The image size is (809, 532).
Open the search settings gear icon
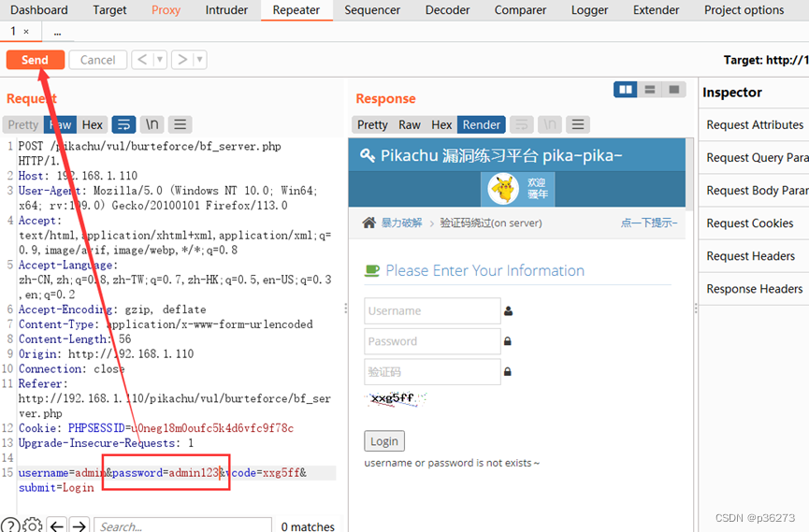(x=33, y=525)
